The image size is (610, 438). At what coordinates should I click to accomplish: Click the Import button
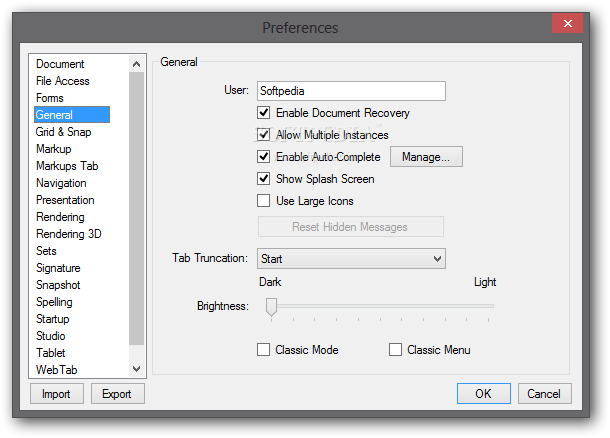[x=57, y=394]
